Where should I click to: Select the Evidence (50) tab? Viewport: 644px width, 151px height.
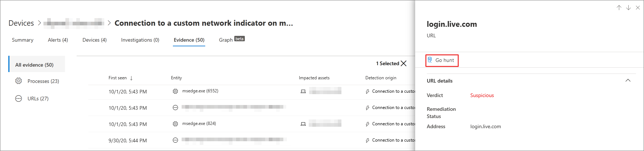(189, 40)
